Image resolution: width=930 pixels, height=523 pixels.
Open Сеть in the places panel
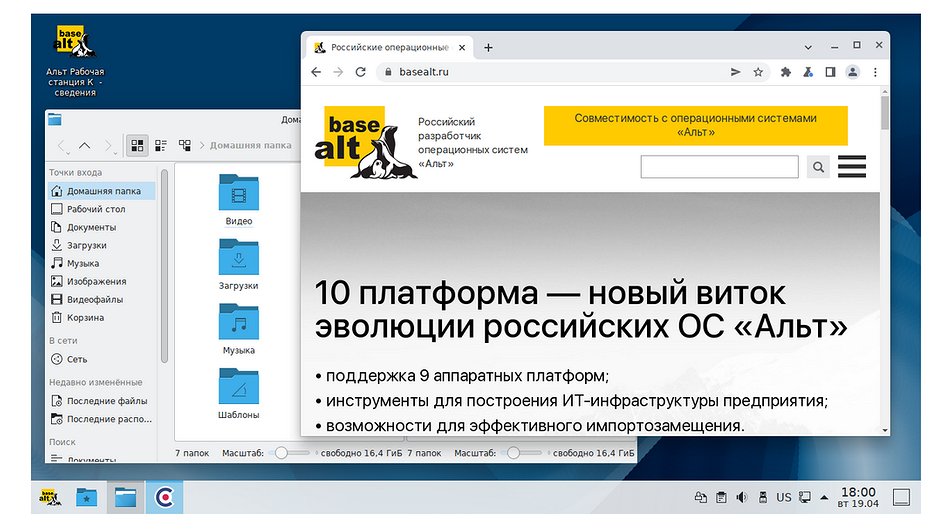[101, 359]
